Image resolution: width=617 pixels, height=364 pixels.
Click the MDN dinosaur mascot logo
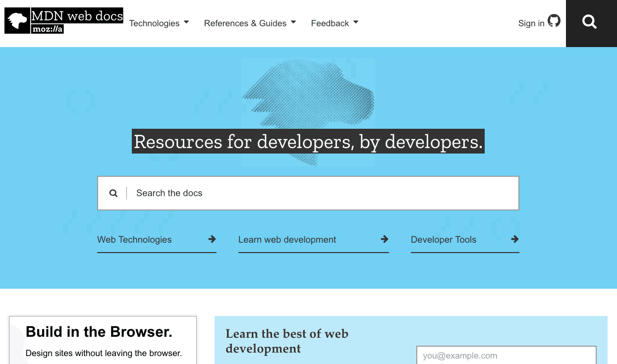tap(16, 20)
